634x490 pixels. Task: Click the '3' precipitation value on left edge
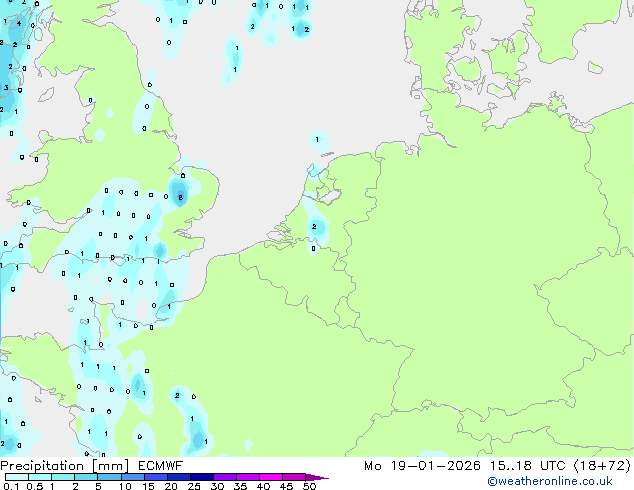pyautogui.click(x=6, y=87)
